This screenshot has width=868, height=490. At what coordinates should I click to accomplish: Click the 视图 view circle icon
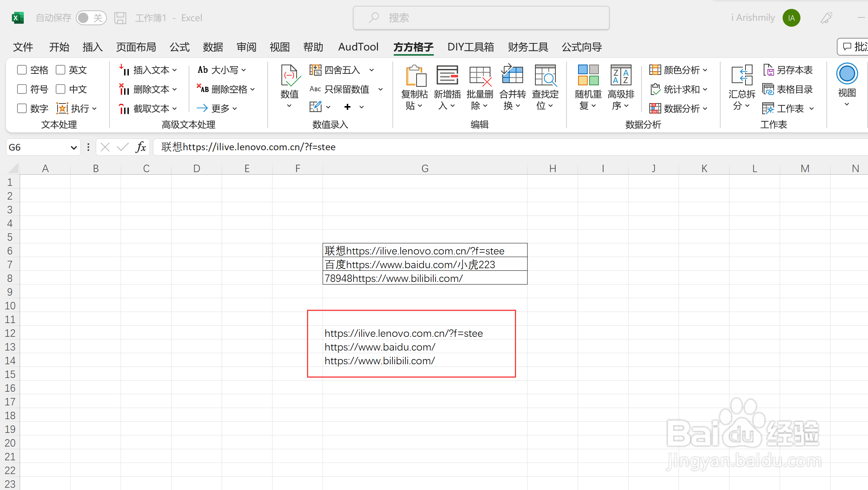pyautogui.click(x=847, y=73)
